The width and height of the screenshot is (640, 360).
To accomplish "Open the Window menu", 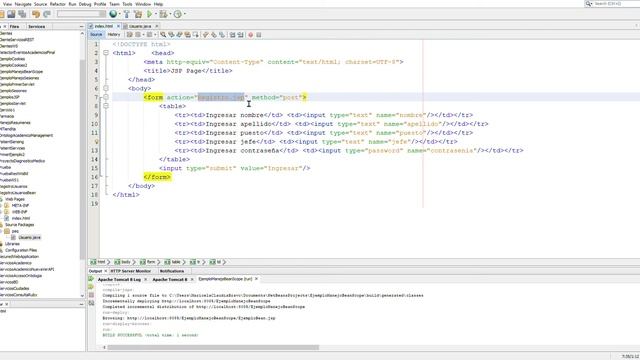I will pyautogui.click(x=143, y=4).
